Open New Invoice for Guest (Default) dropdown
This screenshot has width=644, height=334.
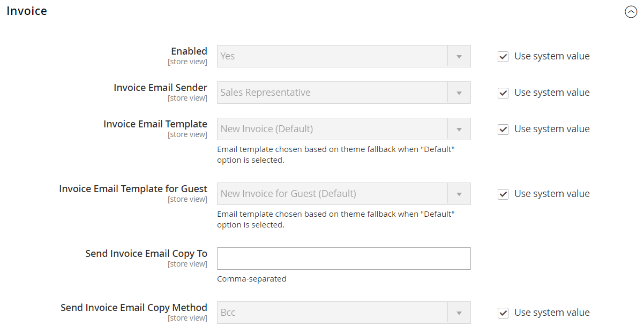point(332,194)
